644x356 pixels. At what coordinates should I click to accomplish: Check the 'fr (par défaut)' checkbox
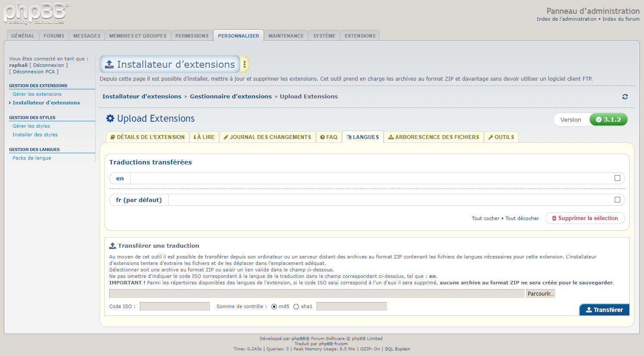(617, 200)
